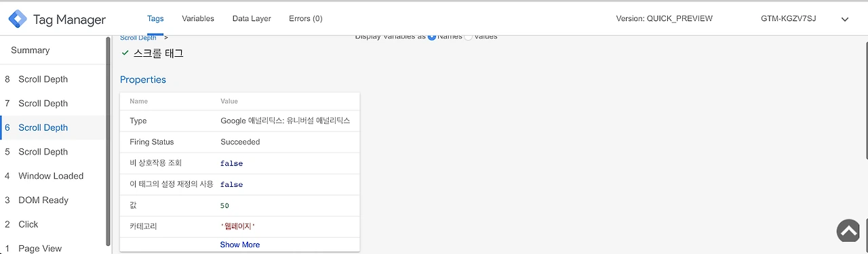Click the Name column header

[138, 101]
